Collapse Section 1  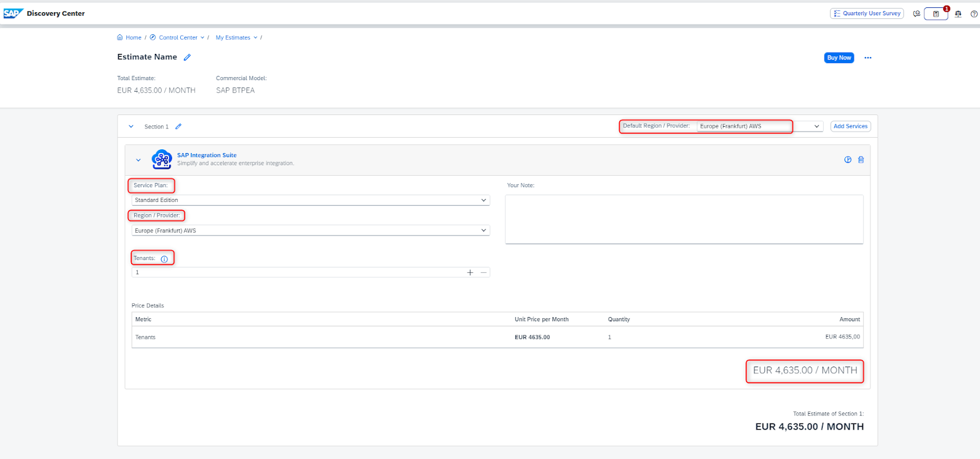(131, 127)
